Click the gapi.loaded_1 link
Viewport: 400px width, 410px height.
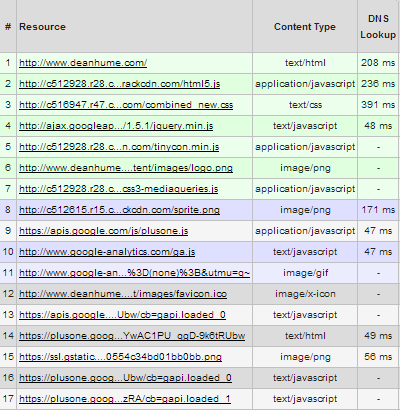(125, 399)
